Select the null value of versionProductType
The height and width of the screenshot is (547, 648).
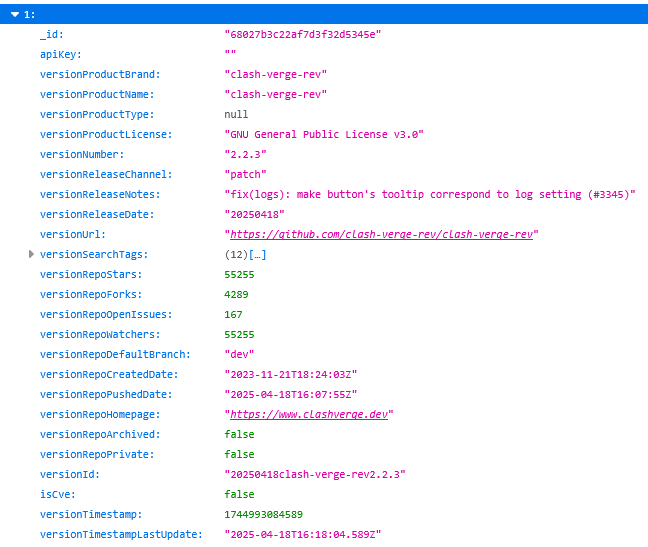point(236,114)
